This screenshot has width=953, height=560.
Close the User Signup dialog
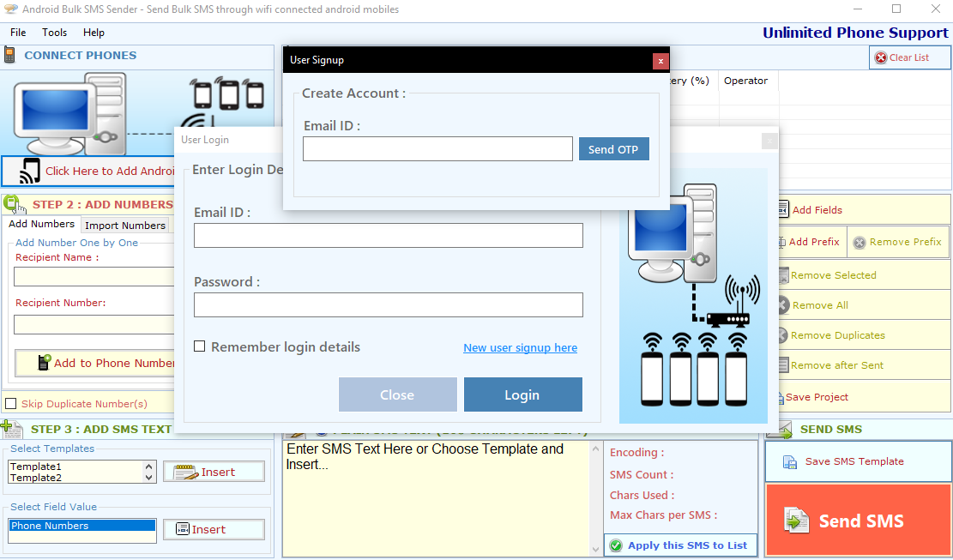point(660,61)
